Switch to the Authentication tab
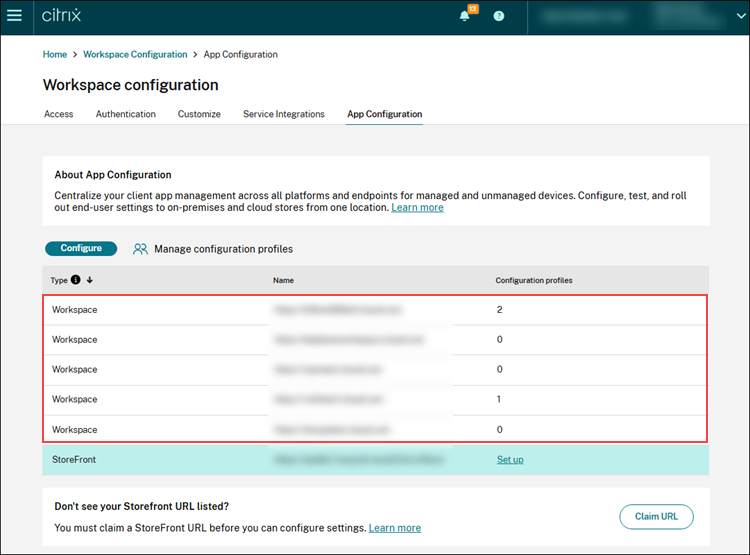Viewport: 750px width, 555px height. [x=125, y=114]
